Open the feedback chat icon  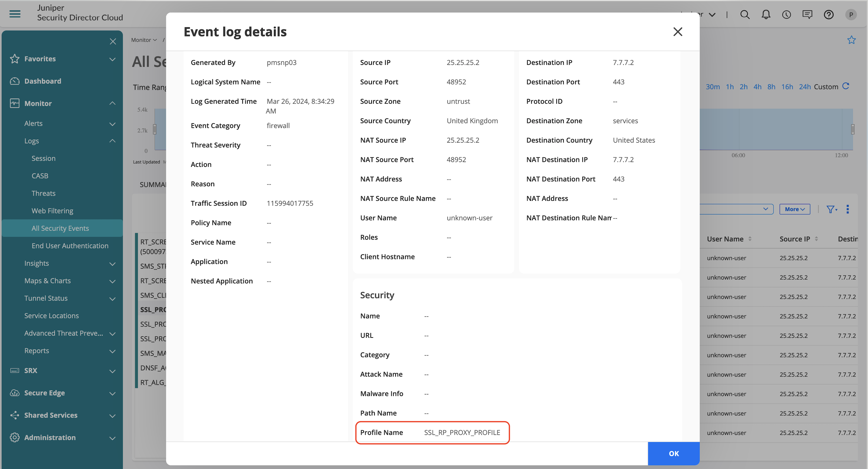pyautogui.click(x=807, y=15)
